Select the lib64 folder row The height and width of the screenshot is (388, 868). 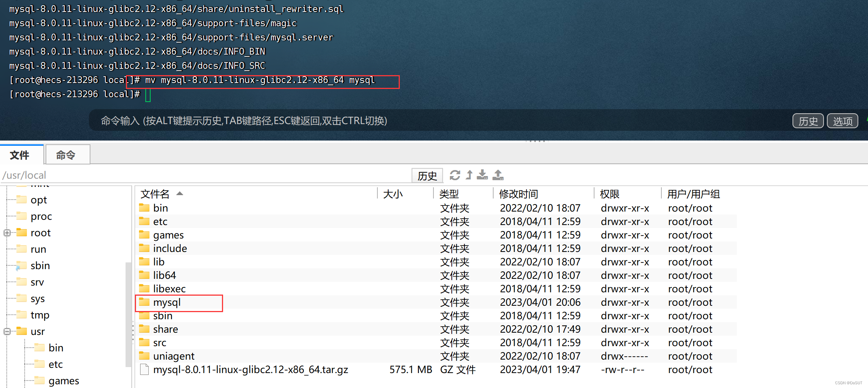point(436,275)
